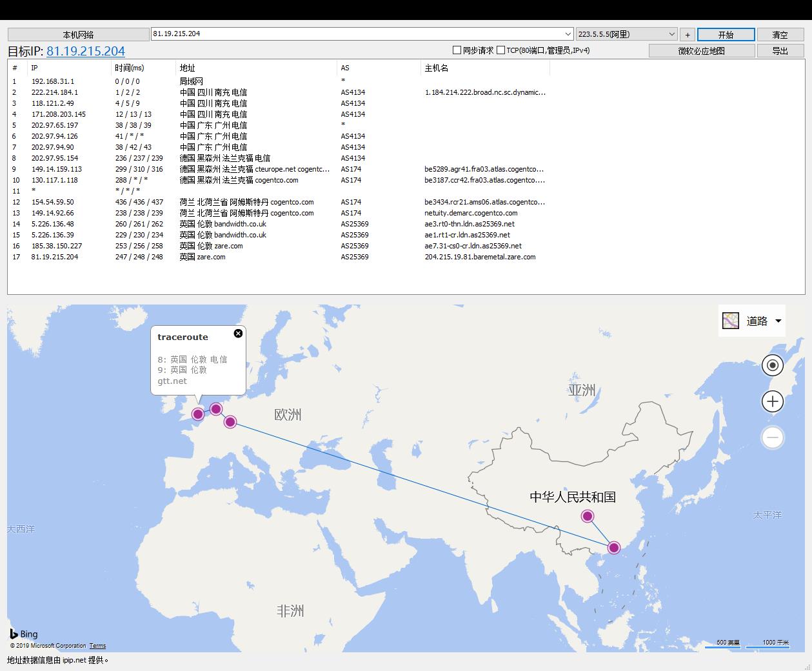The image size is (812, 671).
Task: Zoom in on the Bing map
Action: 772,401
